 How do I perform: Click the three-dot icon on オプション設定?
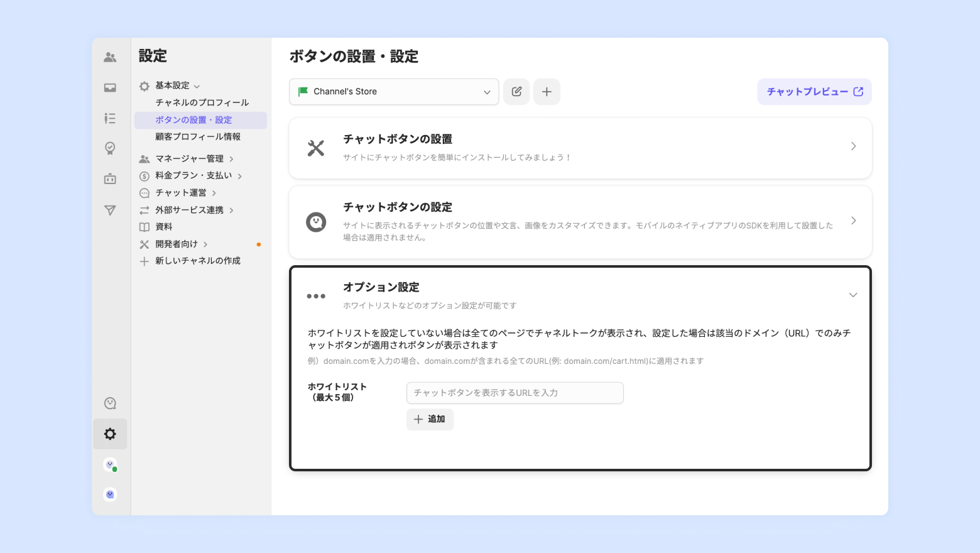(316, 296)
